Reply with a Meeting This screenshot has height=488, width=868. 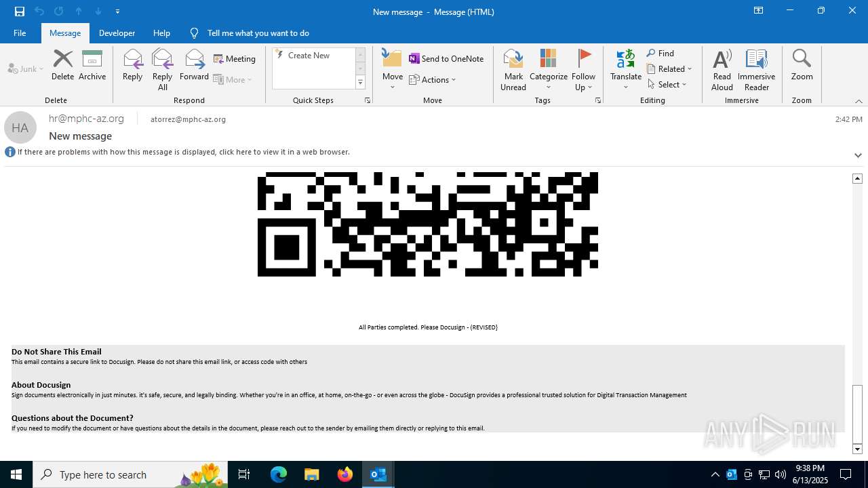pyautogui.click(x=235, y=59)
